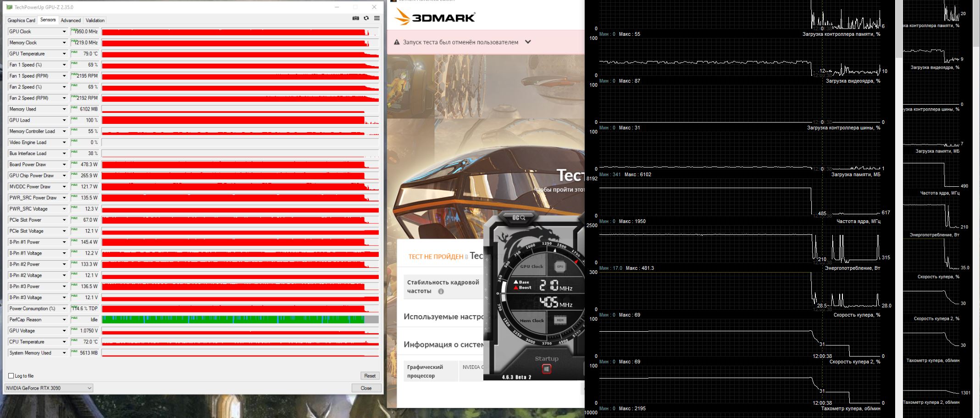
Task: Open the Fan 1 Speed (RPM) dropdown
Action: tap(64, 76)
